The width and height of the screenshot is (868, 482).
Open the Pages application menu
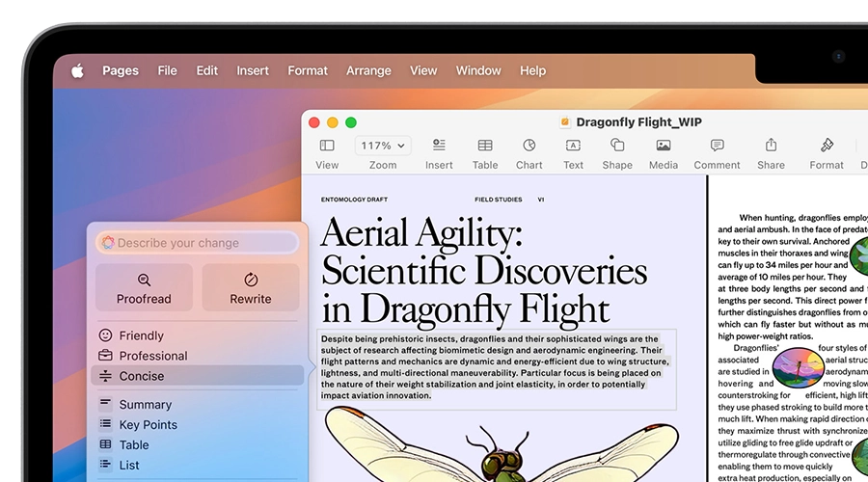[x=121, y=70]
